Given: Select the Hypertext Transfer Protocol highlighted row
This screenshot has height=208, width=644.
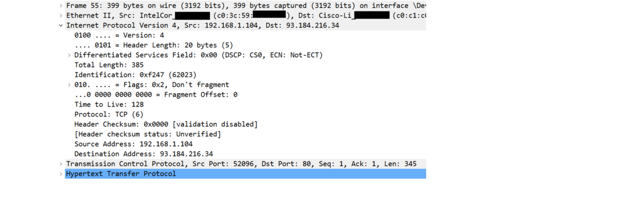Looking at the screenshot, I should click(x=245, y=173).
